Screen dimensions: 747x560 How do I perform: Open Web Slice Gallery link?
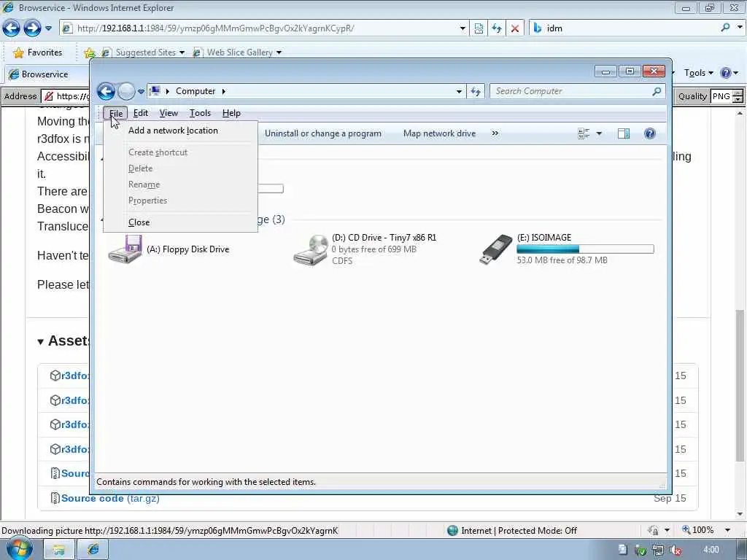click(237, 52)
